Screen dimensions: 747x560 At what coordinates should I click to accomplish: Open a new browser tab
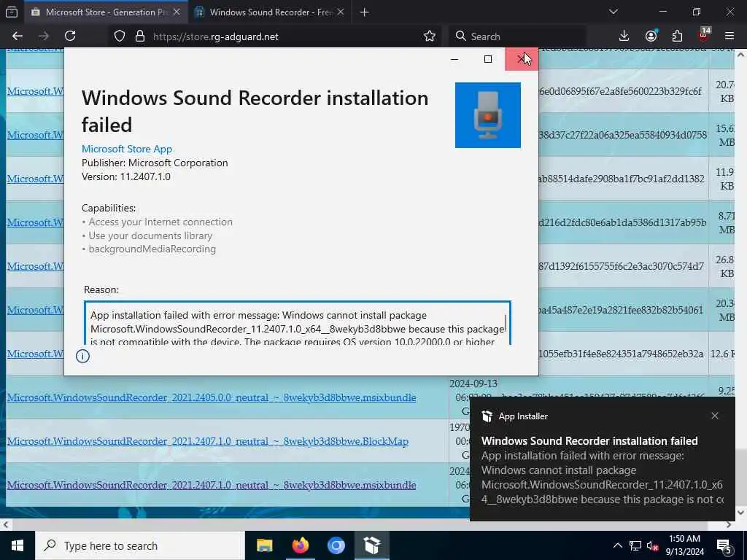click(x=365, y=12)
